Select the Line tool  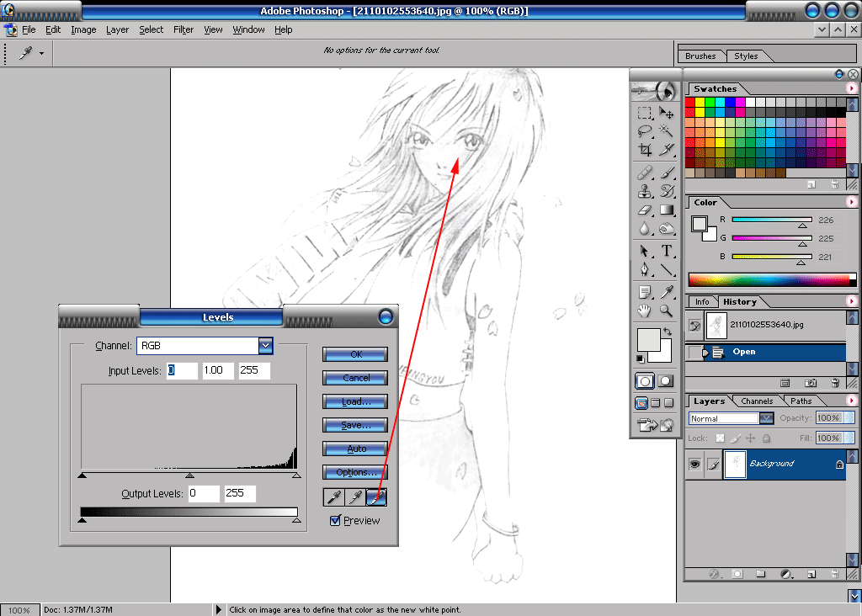point(667,269)
